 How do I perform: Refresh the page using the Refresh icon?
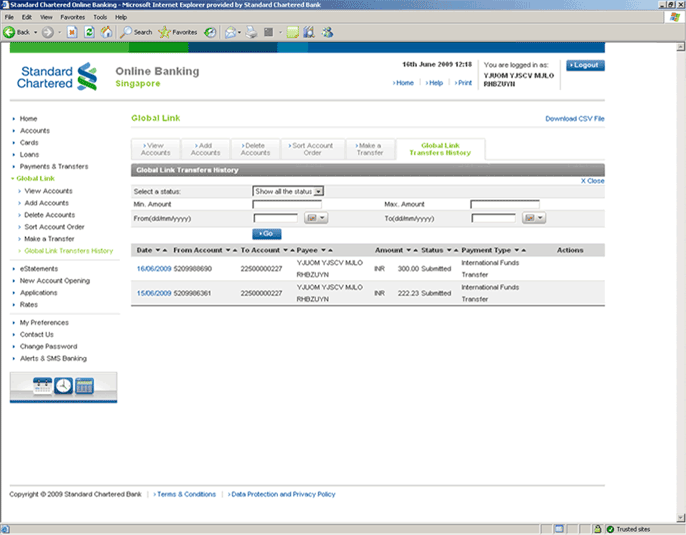tap(89, 32)
